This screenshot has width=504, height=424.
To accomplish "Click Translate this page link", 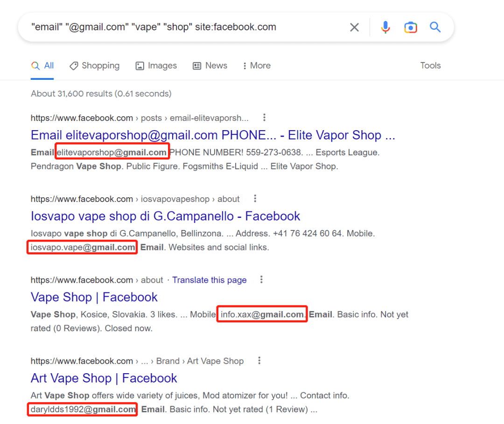I will tap(209, 280).
